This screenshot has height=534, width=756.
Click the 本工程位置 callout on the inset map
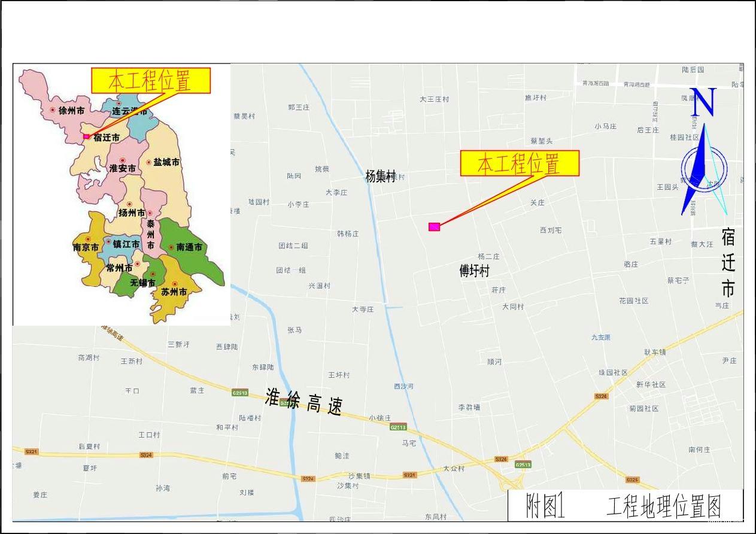pos(150,80)
